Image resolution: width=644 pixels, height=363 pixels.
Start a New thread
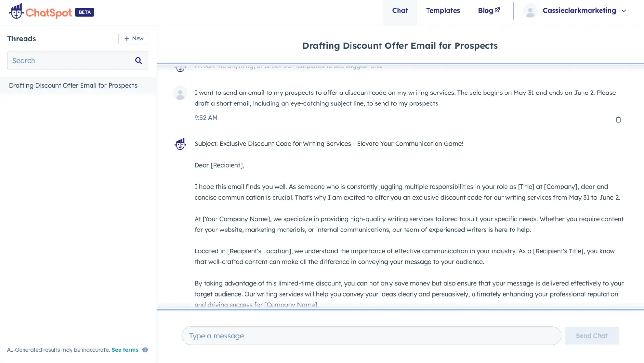click(x=134, y=38)
